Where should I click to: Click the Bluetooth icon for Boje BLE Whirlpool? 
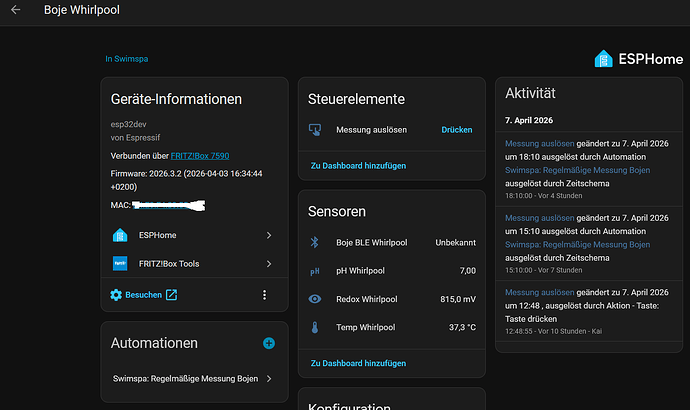click(x=315, y=242)
